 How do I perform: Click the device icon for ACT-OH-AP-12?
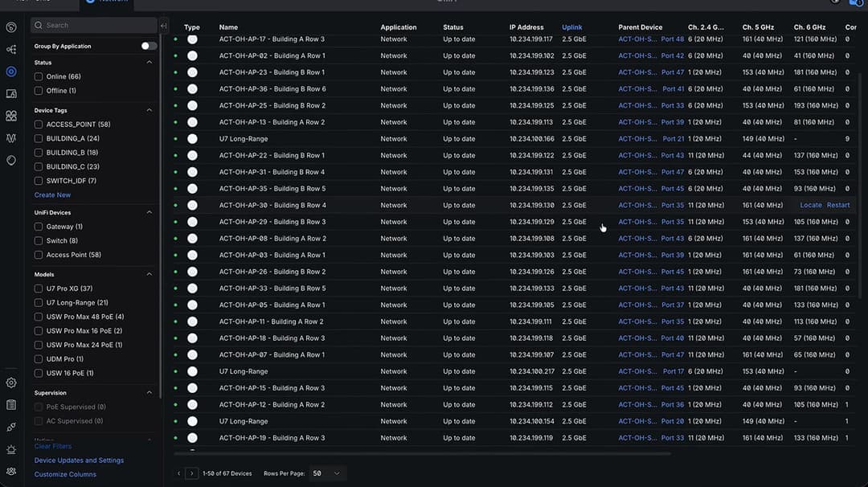(192, 404)
